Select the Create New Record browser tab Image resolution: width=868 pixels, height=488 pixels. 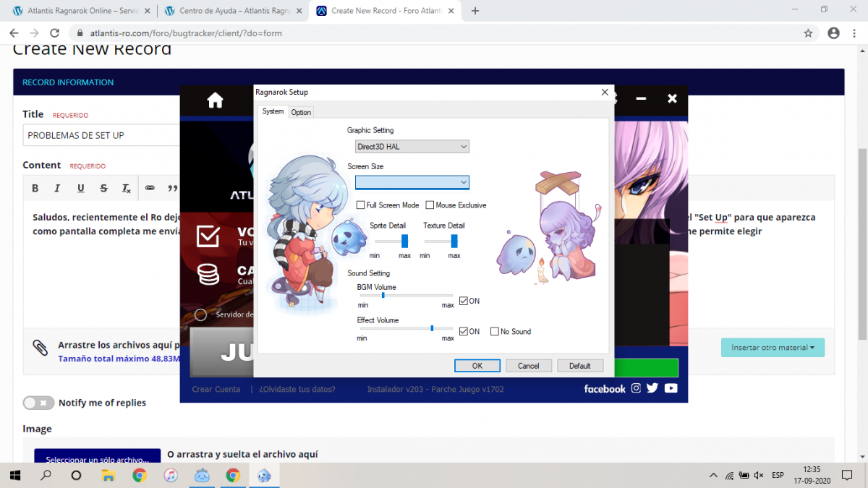click(x=385, y=11)
